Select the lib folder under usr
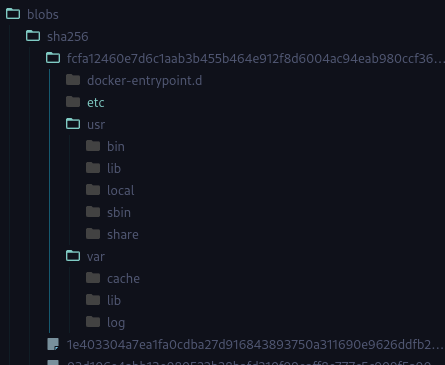The height and width of the screenshot is (365, 445). pyautogui.click(x=114, y=169)
